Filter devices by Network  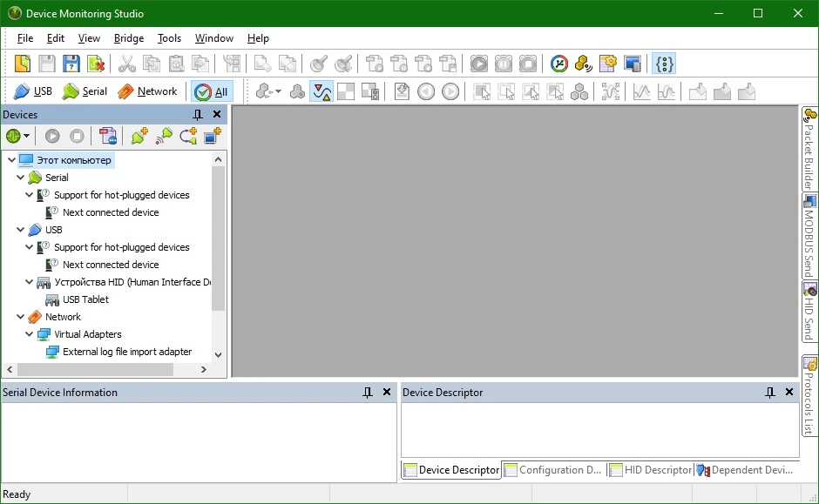(147, 91)
